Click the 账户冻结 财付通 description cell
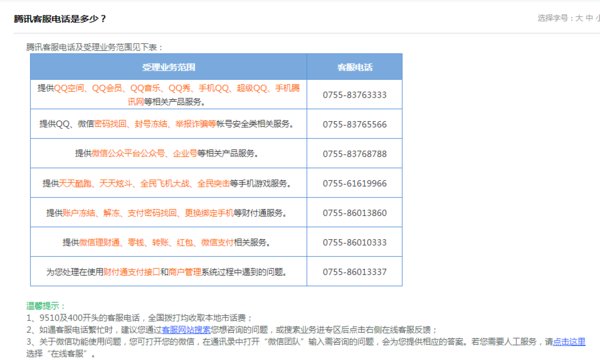This screenshot has height=361, width=600. tap(168, 212)
